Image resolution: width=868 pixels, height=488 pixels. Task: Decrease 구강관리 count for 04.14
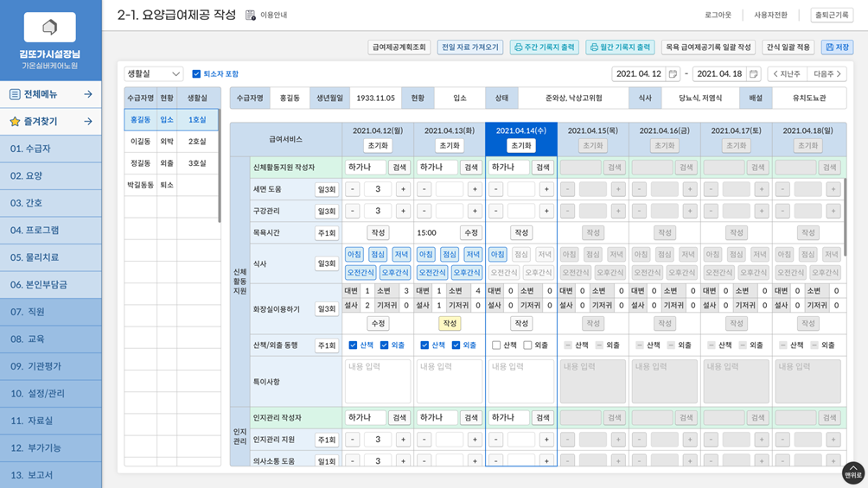point(496,211)
